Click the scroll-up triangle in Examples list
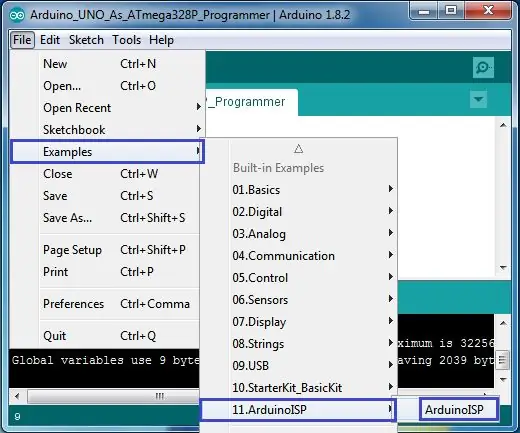 tap(299, 149)
